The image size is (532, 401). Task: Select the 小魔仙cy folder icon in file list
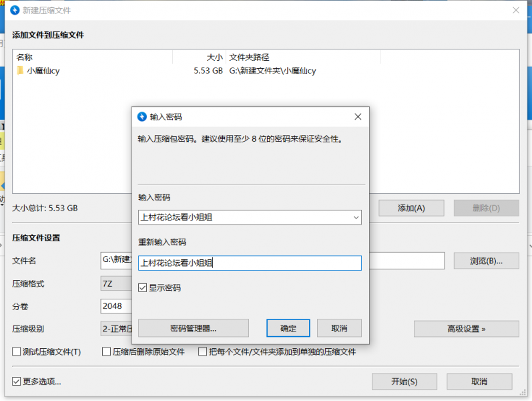click(x=21, y=70)
